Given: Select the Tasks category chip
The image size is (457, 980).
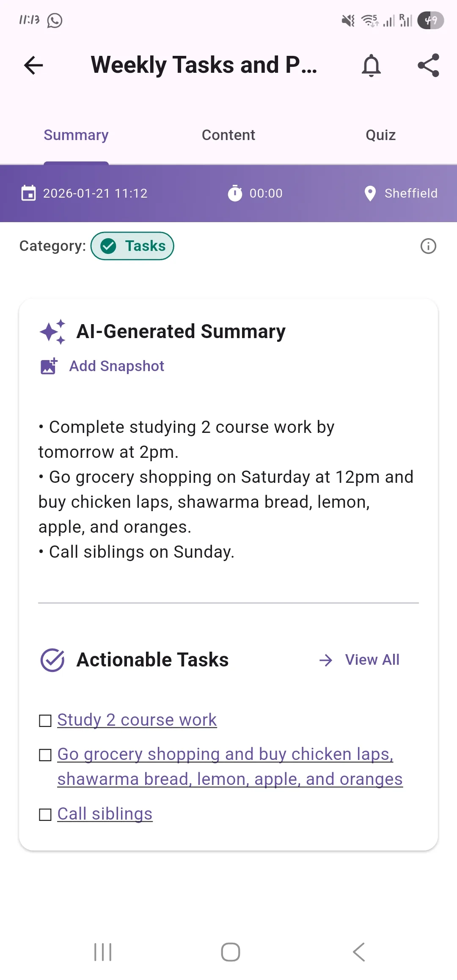Looking at the screenshot, I should pyautogui.click(x=132, y=245).
